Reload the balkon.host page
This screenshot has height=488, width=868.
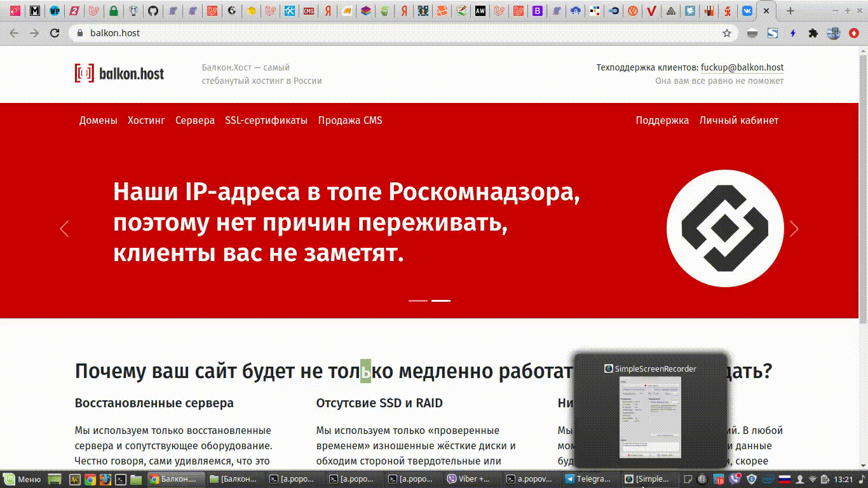[x=55, y=33]
